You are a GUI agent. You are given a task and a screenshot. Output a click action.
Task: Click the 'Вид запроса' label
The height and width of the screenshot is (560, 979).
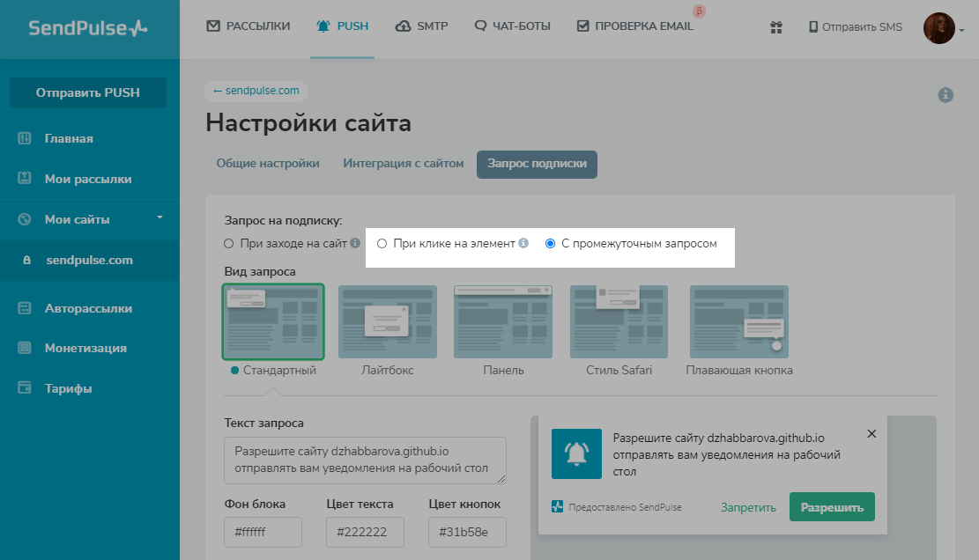coord(260,271)
